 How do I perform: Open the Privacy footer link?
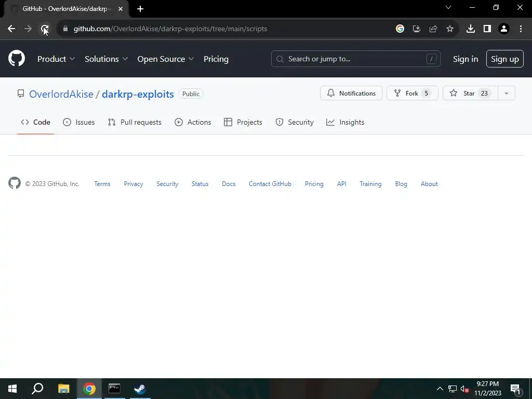click(134, 184)
